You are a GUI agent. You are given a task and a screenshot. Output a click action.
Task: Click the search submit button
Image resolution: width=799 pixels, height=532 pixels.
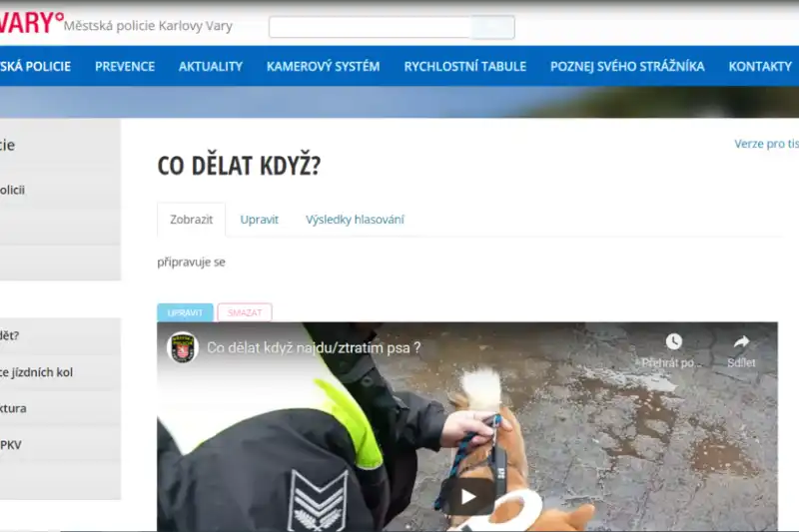pos(492,27)
